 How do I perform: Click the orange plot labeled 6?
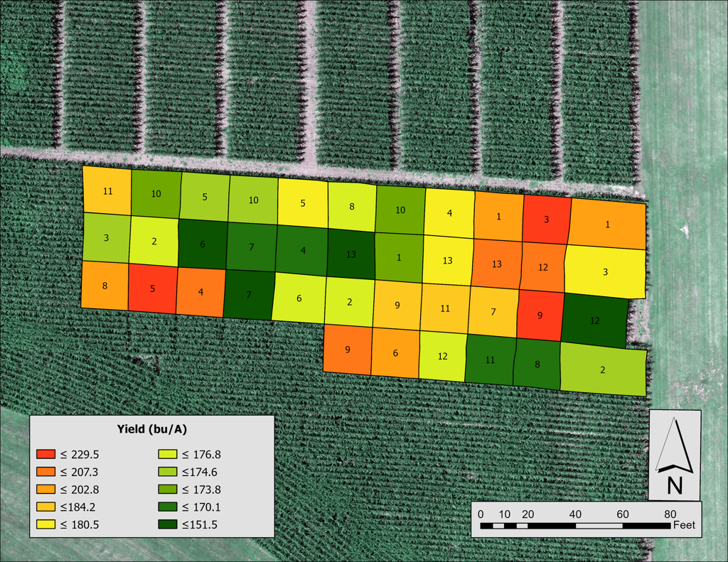click(x=395, y=352)
